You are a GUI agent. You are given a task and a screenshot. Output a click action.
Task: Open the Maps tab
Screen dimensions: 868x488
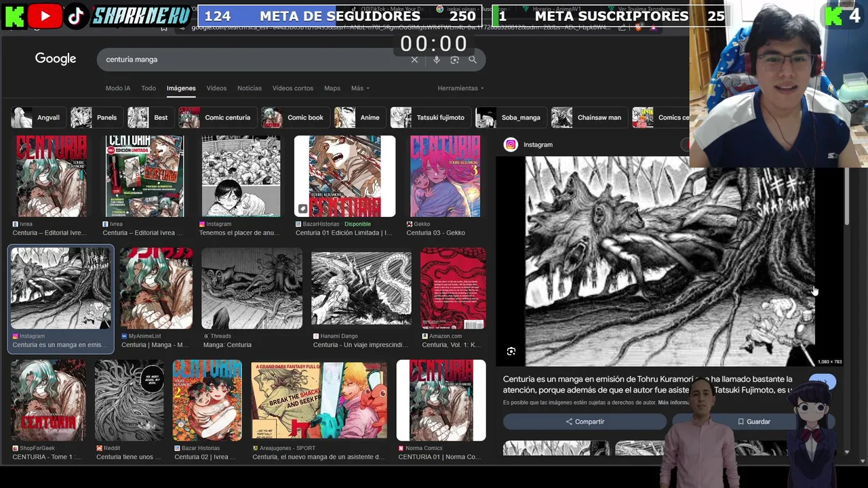point(332,88)
